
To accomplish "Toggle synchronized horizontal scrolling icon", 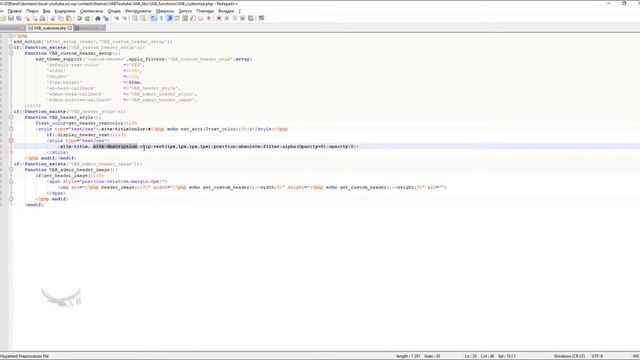I will [142, 18].
